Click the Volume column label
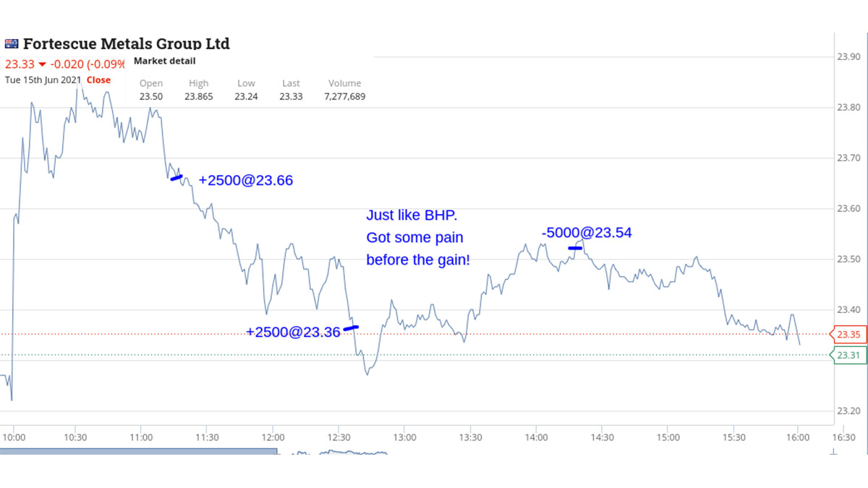Screen dimensions: 868x488 344,83
